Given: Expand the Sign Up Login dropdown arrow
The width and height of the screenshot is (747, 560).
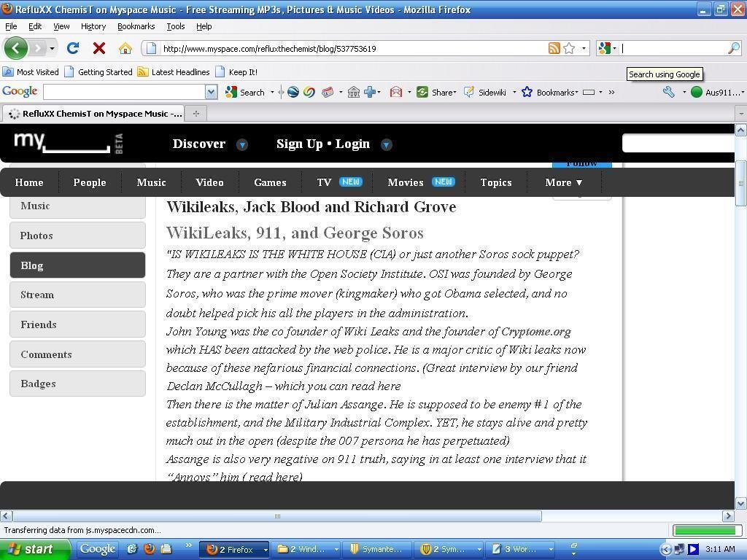Looking at the screenshot, I should (387, 145).
